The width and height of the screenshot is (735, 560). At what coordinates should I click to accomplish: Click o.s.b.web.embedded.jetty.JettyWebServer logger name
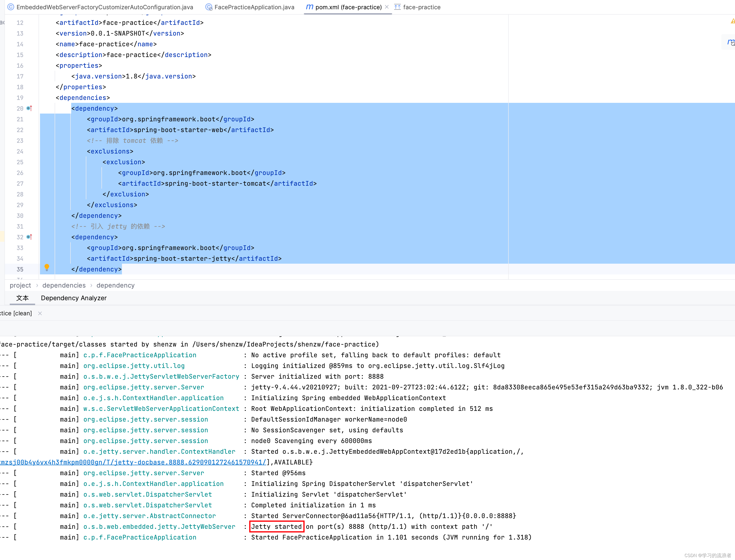(159, 527)
